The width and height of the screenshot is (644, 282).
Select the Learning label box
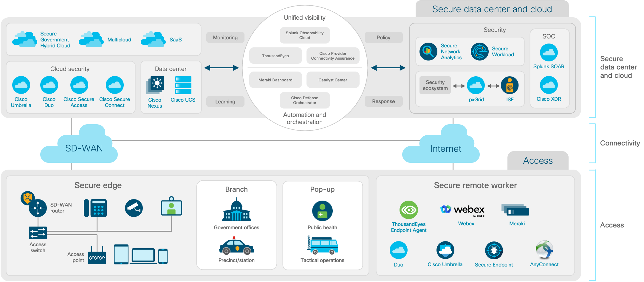225,102
